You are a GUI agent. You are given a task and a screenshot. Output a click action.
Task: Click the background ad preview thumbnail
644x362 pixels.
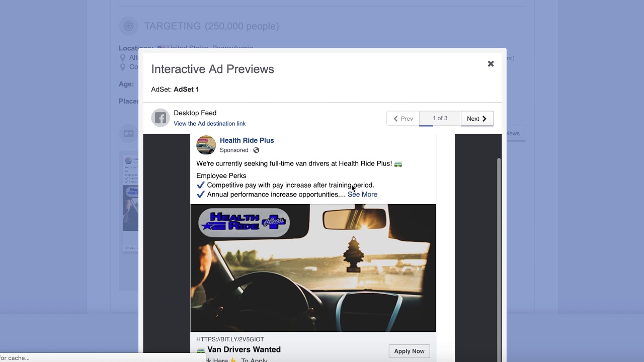pyautogui.click(x=131, y=203)
